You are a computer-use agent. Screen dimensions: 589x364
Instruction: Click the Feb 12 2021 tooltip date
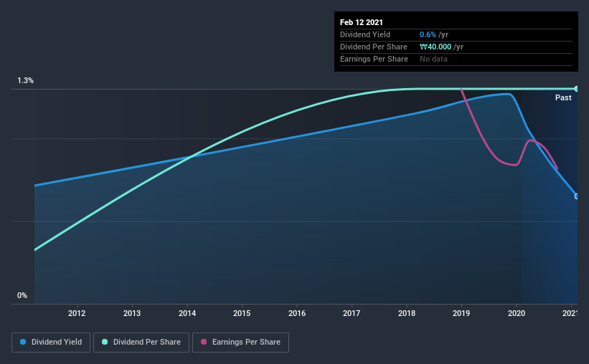[x=362, y=22]
